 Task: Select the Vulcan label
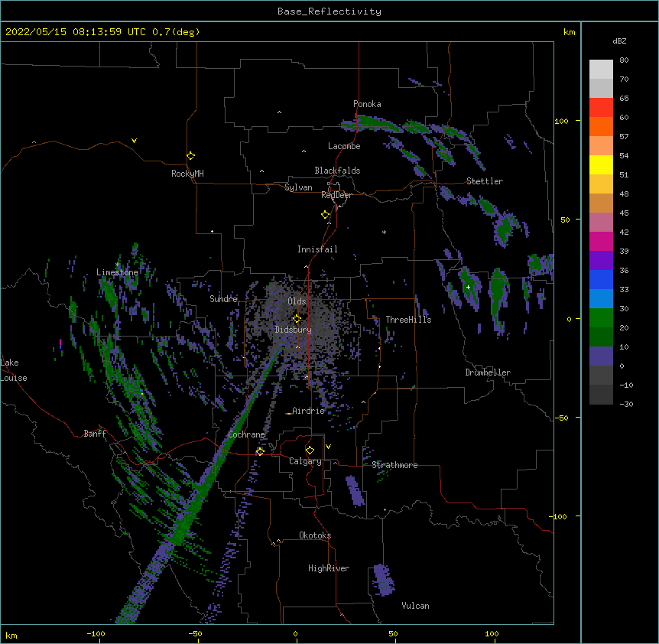(415, 606)
